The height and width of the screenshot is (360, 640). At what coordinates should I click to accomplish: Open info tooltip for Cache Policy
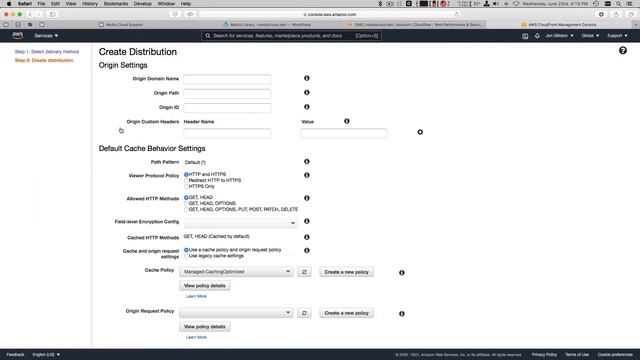[402, 273]
